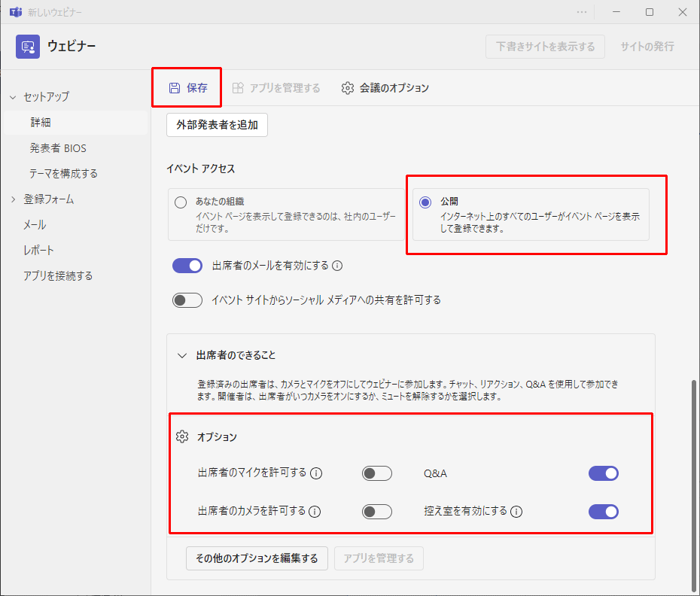Go to the レポート sidebar section
Viewport: 700px width, 596px height.
point(38,251)
